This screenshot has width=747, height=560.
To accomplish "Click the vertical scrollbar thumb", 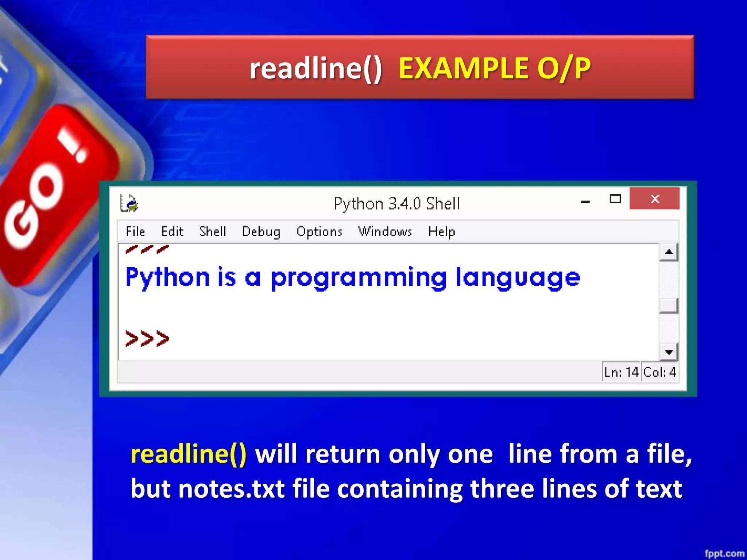I will pyautogui.click(x=669, y=306).
